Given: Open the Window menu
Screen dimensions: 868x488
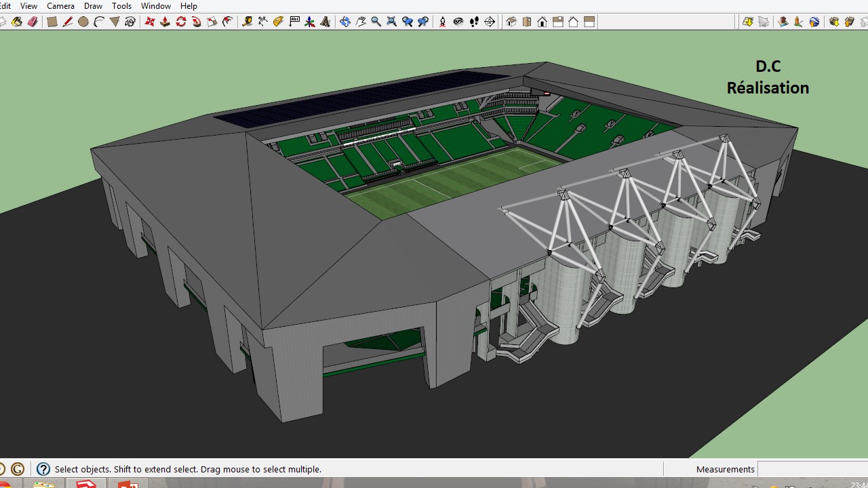Looking at the screenshot, I should tap(156, 6).
